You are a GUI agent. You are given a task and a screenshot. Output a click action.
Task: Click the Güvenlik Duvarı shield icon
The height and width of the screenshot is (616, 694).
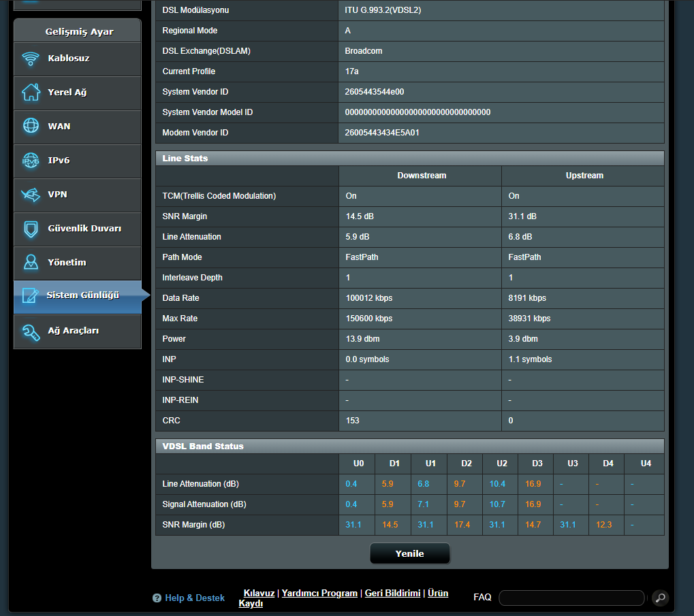pyautogui.click(x=31, y=229)
